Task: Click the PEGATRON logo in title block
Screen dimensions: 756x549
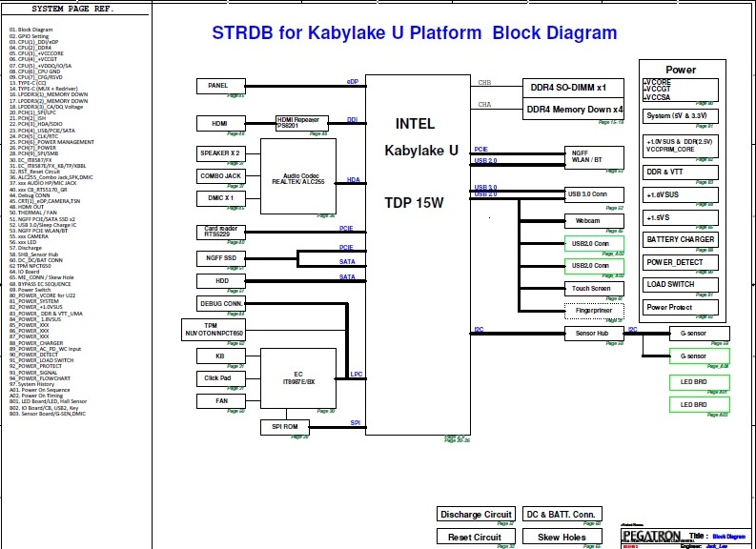Action: [x=651, y=536]
